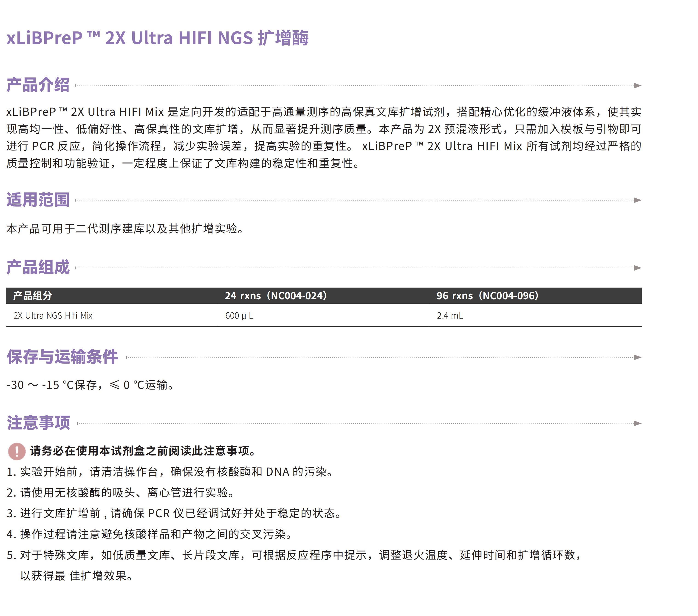
Task: Click the 2.4 mL table cell
Action: coord(450,316)
